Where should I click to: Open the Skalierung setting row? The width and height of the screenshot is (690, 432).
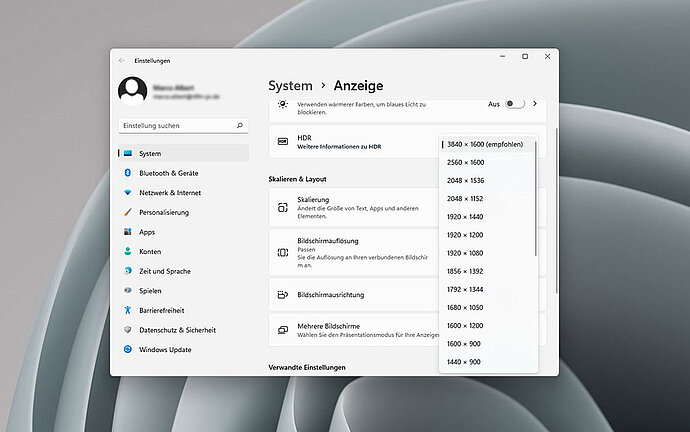(x=407, y=207)
